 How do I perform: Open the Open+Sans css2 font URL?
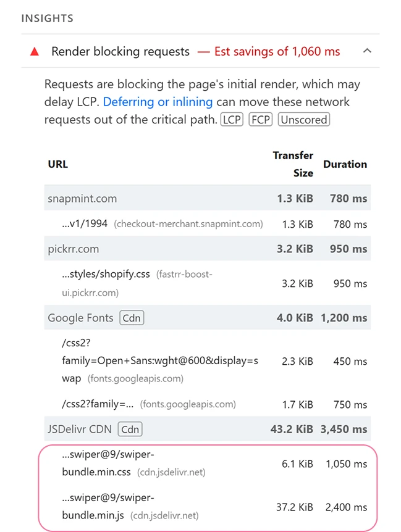tap(159, 360)
